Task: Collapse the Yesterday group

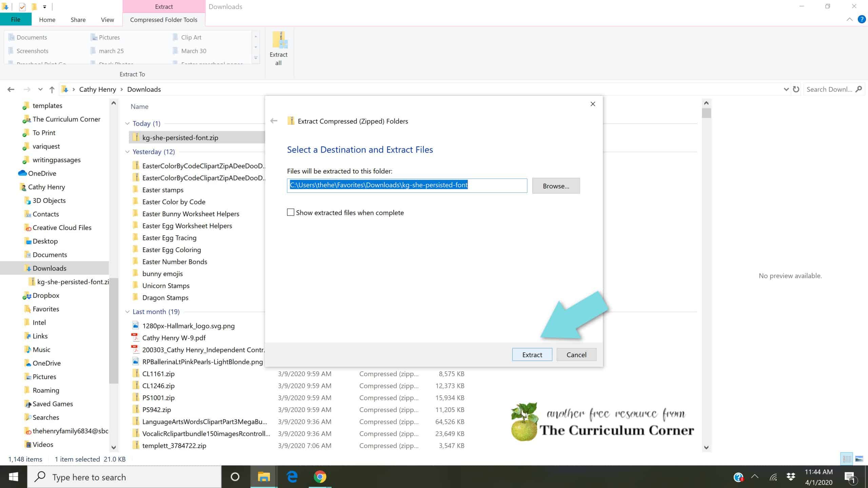Action: (127, 152)
